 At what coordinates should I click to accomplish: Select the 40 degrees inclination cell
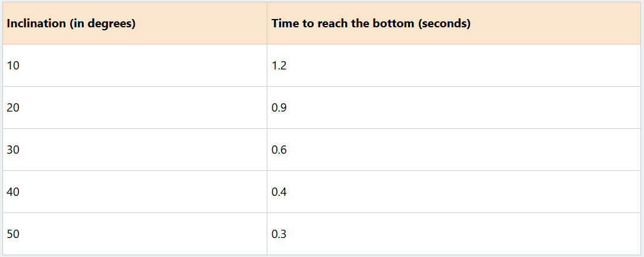[x=13, y=192]
